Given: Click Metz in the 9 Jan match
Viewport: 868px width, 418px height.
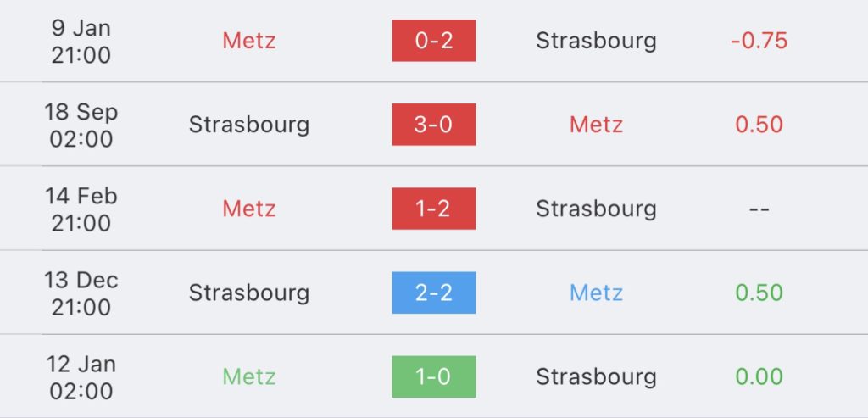Looking at the screenshot, I should coord(249,41).
